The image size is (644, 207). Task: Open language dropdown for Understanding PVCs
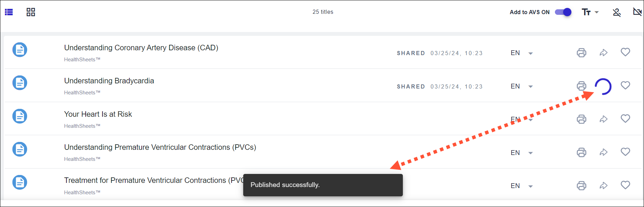click(530, 153)
